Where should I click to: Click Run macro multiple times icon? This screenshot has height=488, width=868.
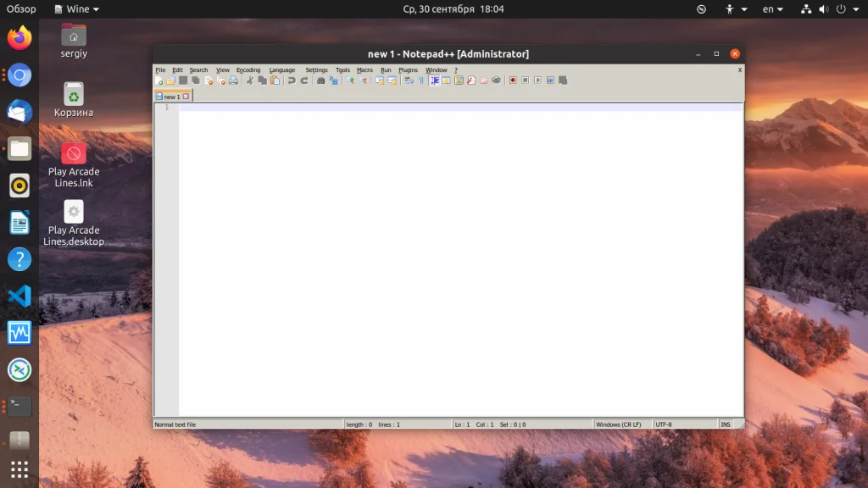[x=550, y=80]
